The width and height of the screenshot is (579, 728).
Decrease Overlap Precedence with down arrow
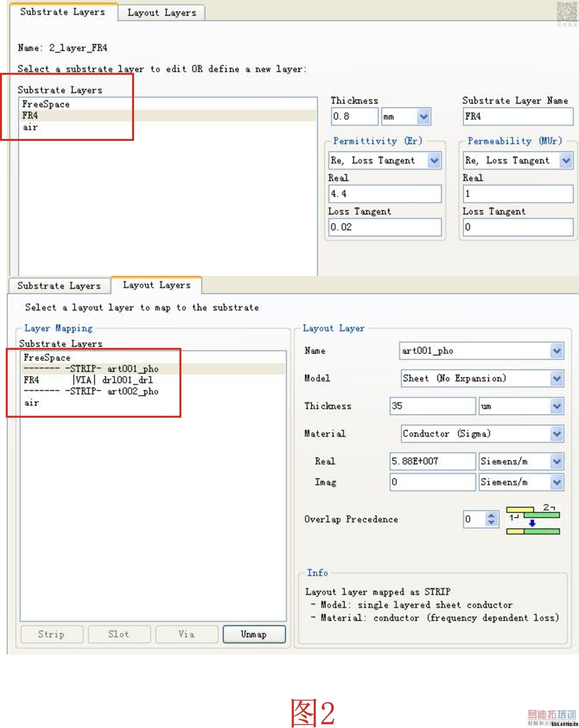click(x=491, y=523)
